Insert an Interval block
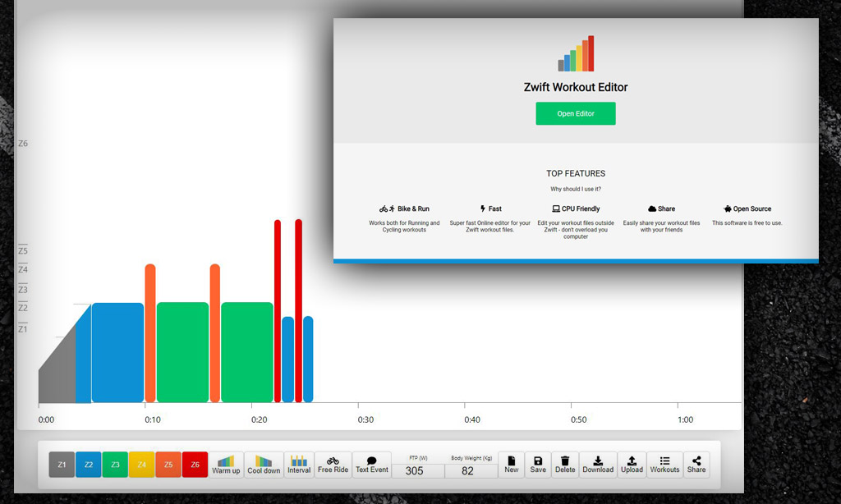The width and height of the screenshot is (841, 504). [299, 465]
